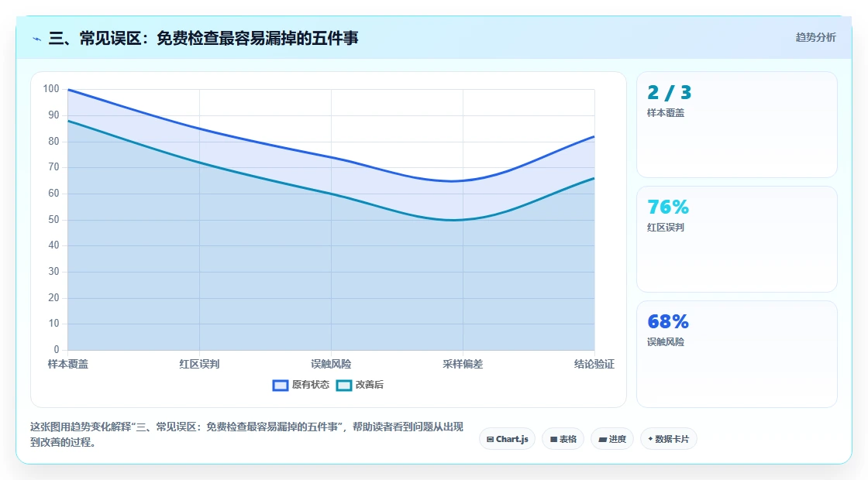Click the section title 三、常见误区

pos(203,38)
